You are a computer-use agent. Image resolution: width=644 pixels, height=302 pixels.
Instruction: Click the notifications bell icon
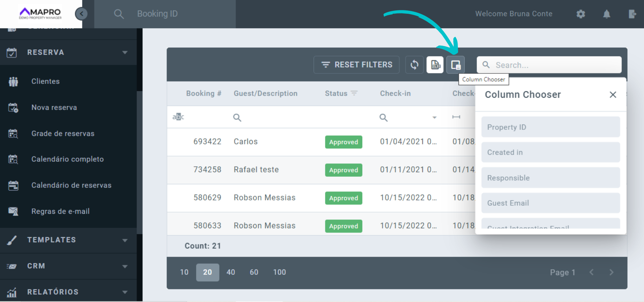(x=606, y=14)
